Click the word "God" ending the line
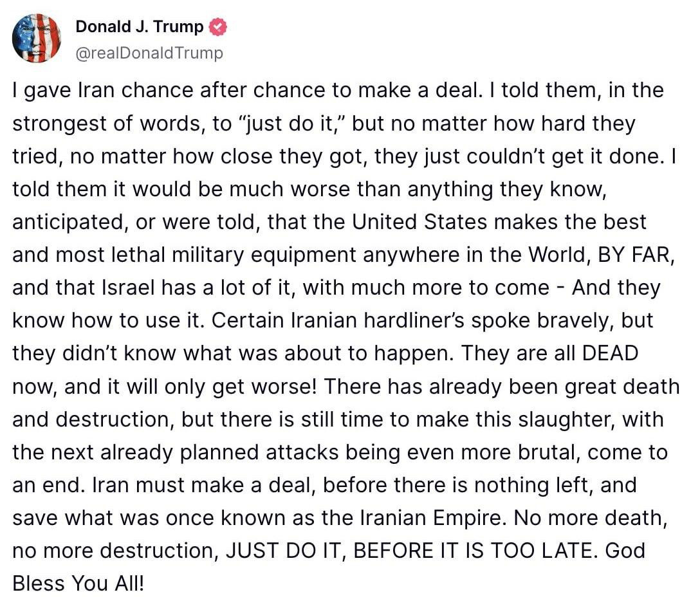The width and height of the screenshot is (700, 599). pyautogui.click(x=625, y=551)
